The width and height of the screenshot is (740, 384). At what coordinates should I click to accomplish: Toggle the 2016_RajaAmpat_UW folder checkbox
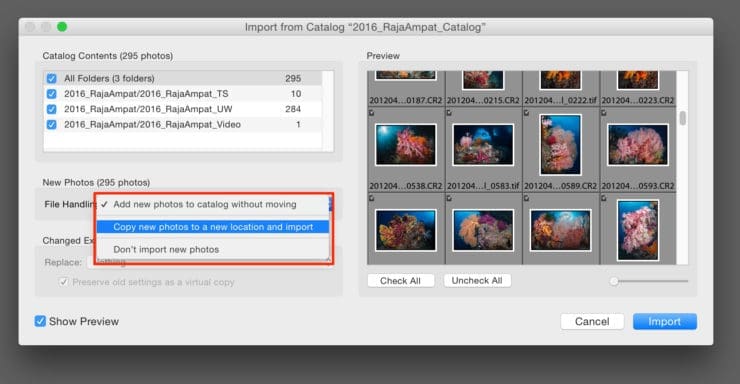click(x=51, y=109)
